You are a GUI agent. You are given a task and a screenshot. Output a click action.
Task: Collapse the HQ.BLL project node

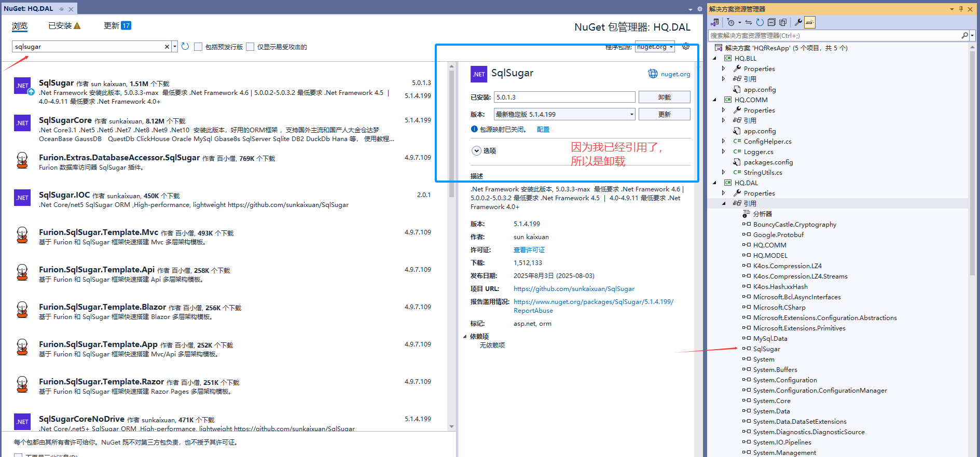[715, 58]
